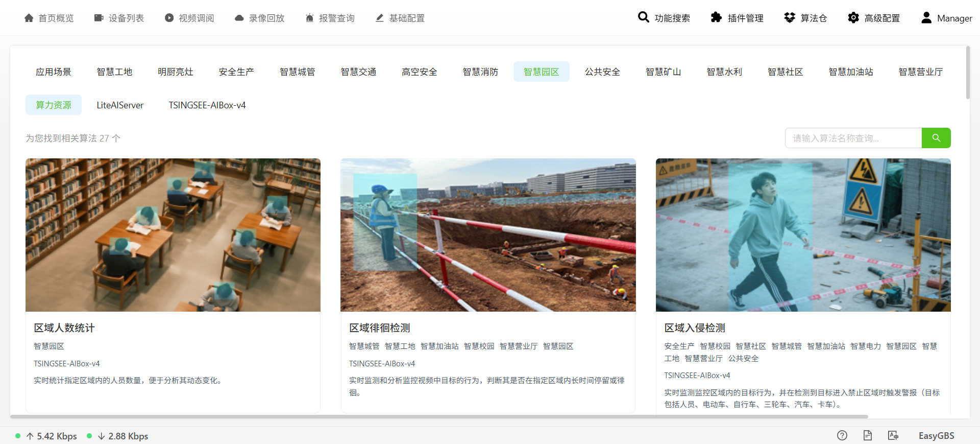Click alarm icon beside 报警查询
Image resolution: width=980 pixels, height=444 pixels.
309,18
